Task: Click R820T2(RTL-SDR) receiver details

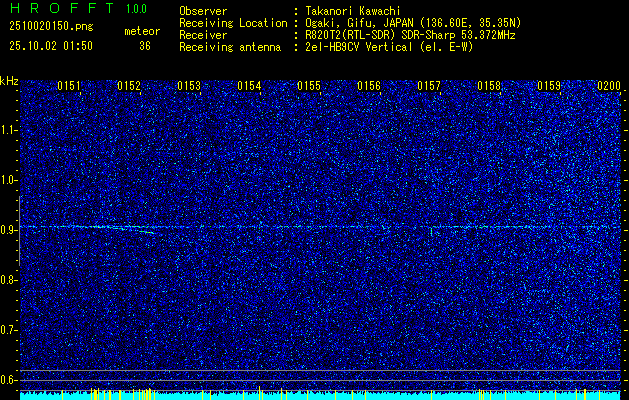Action: [x=410, y=35]
